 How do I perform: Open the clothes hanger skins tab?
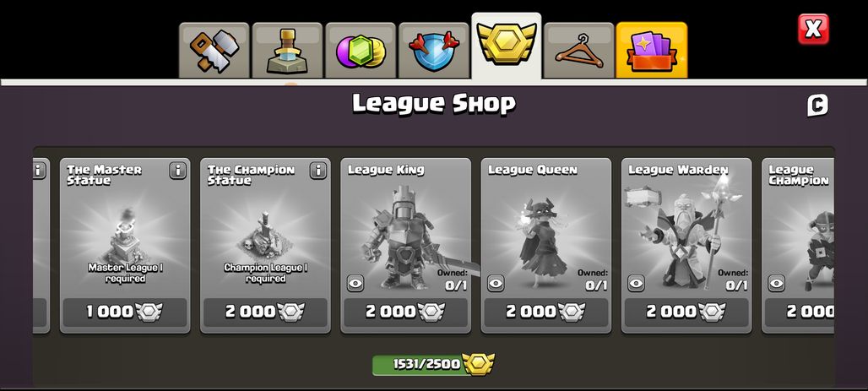[x=579, y=51]
